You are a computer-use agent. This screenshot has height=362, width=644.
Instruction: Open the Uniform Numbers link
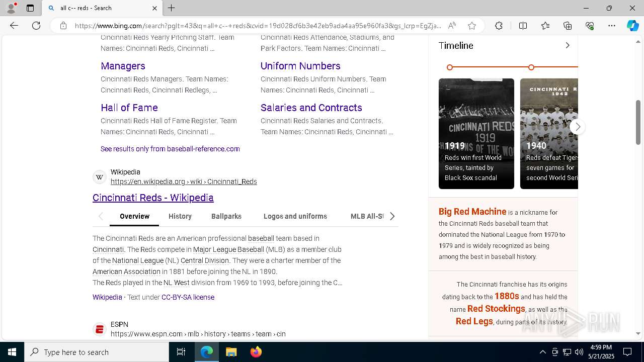(x=300, y=66)
